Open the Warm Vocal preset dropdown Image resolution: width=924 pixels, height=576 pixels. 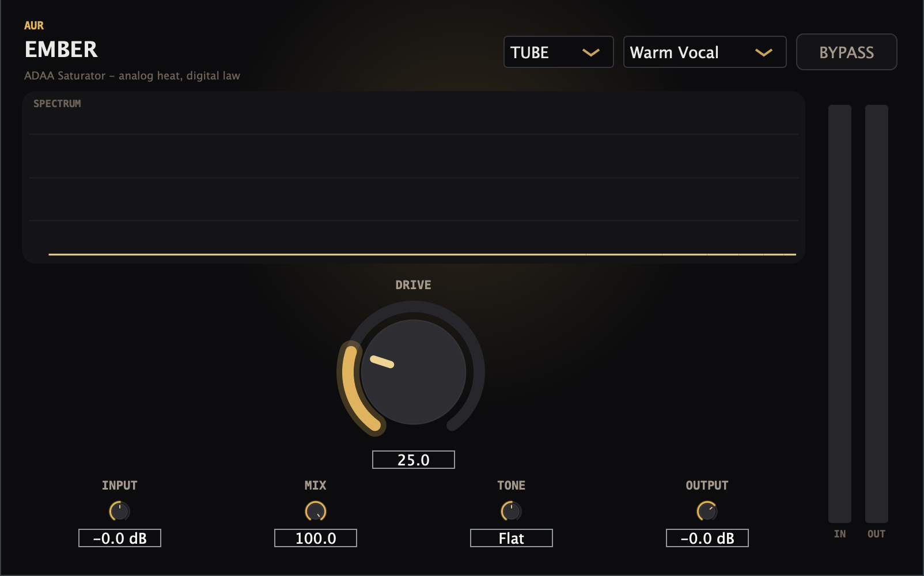tap(705, 52)
